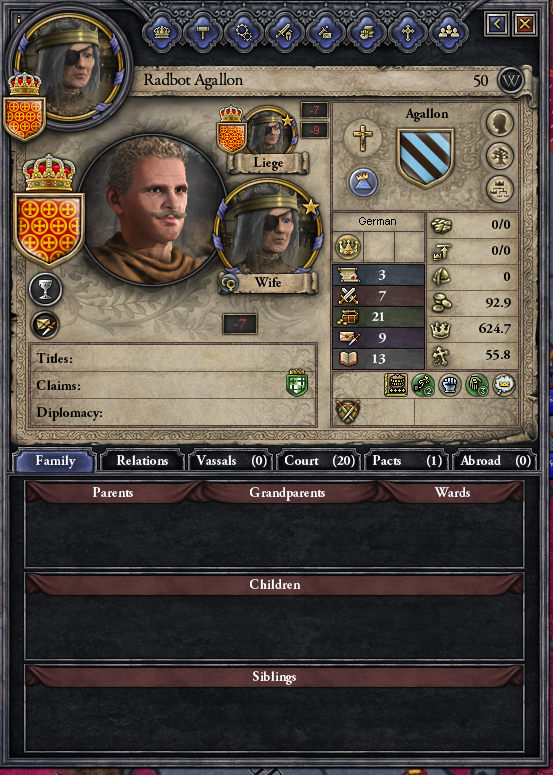Viewport: 553px width, 775px height.
Task: Click the crossed swords shield icon
Action: (x=348, y=411)
